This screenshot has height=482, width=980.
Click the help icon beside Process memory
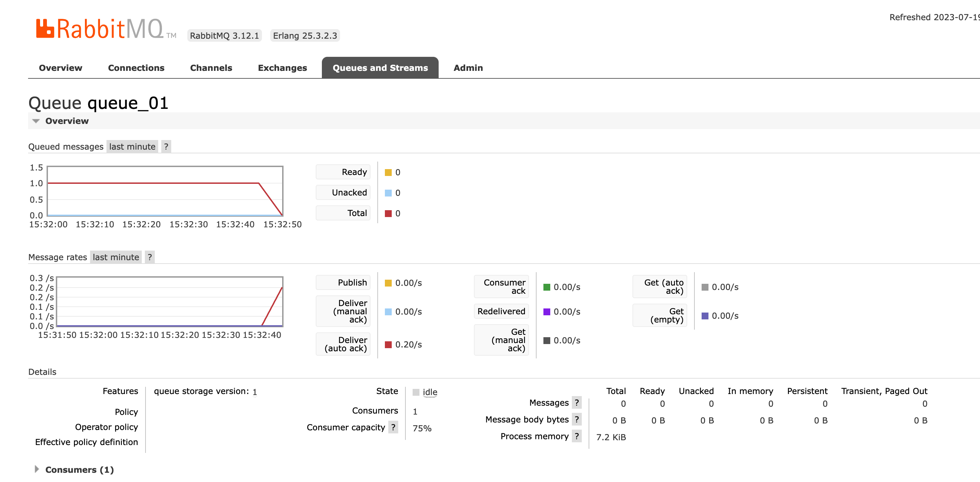tap(577, 436)
